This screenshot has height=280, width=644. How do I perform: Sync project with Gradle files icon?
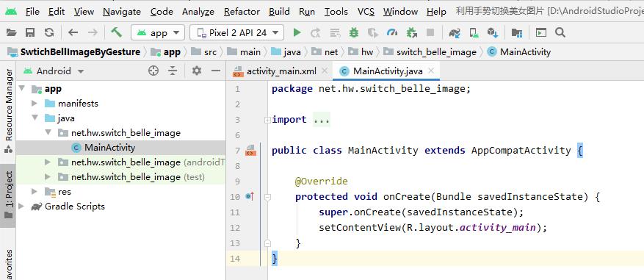(455, 32)
